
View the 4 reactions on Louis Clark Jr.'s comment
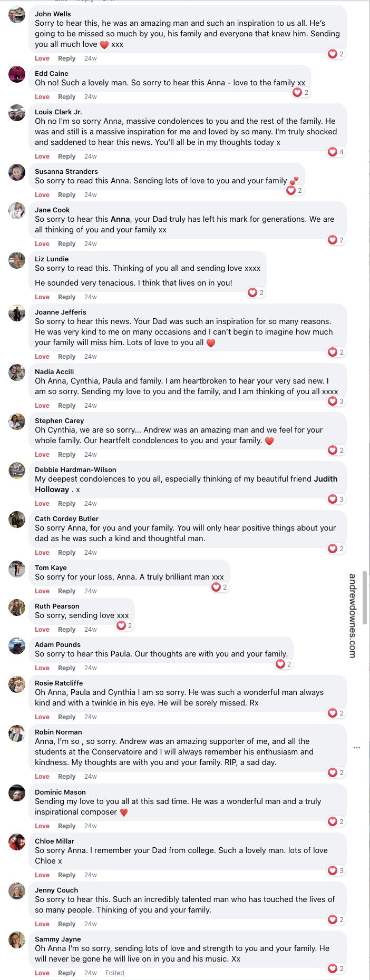click(x=335, y=152)
